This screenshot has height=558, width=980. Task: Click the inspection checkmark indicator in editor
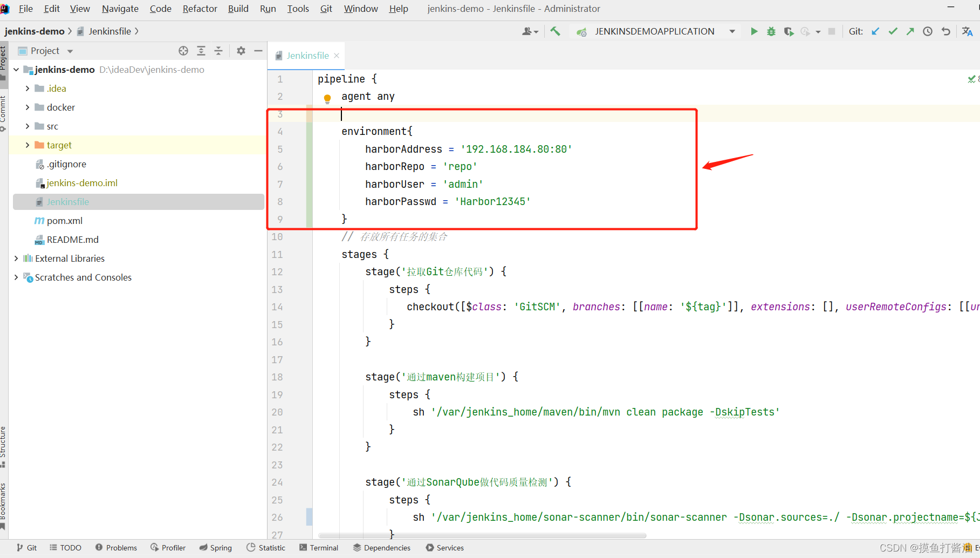(971, 79)
